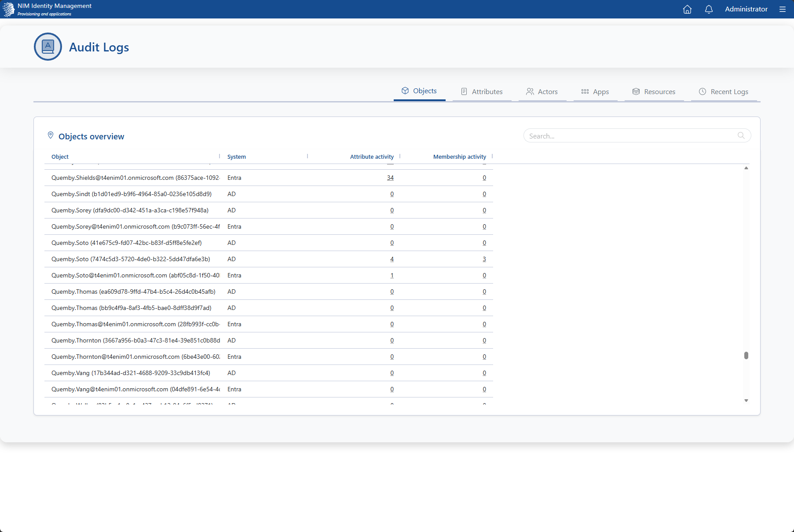Screen dimensions: 794x532
Task: Open attribute activity 34 for Quemby.Shields
Action: point(390,178)
